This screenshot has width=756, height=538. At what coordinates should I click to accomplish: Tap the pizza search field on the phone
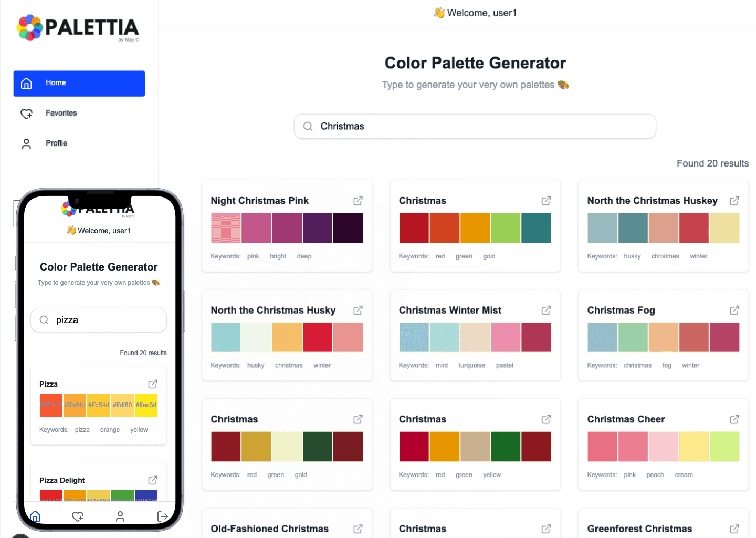(x=99, y=320)
